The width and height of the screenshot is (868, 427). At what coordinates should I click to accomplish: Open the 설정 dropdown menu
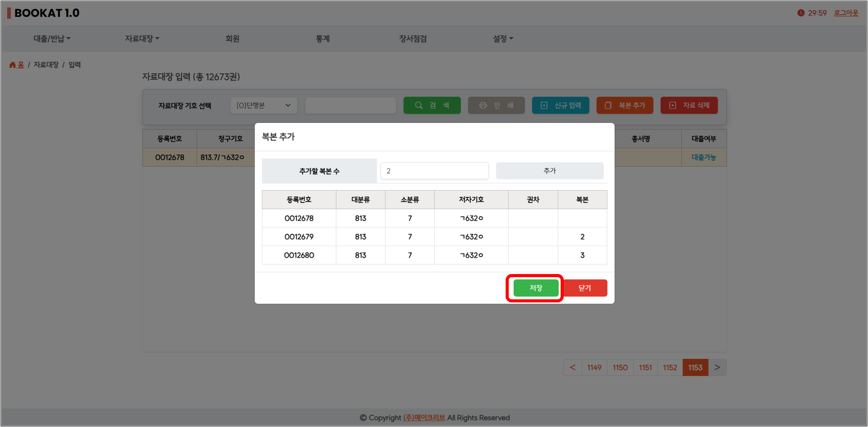(x=503, y=39)
